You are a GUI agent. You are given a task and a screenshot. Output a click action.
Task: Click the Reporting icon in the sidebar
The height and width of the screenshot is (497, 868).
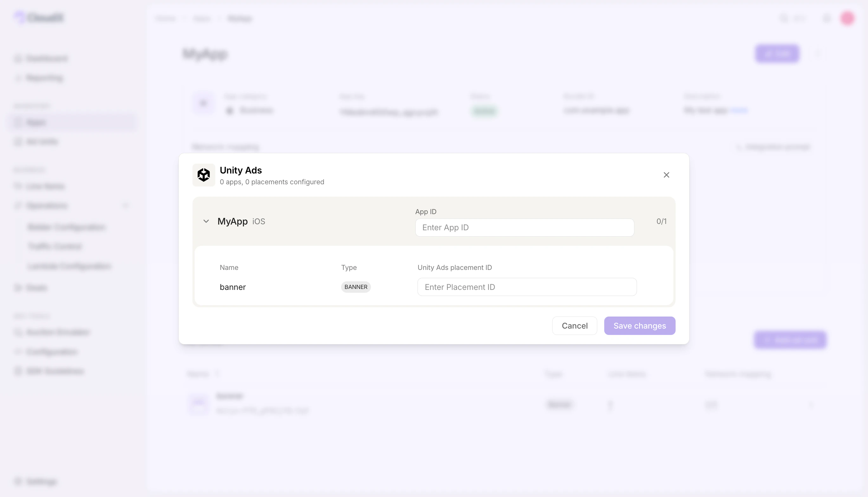(x=18, y=77)
